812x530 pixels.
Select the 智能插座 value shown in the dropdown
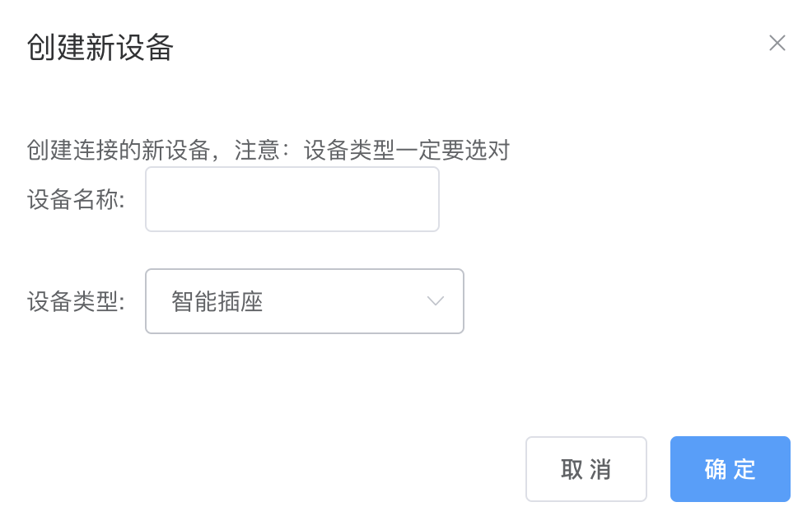[217, 301]
